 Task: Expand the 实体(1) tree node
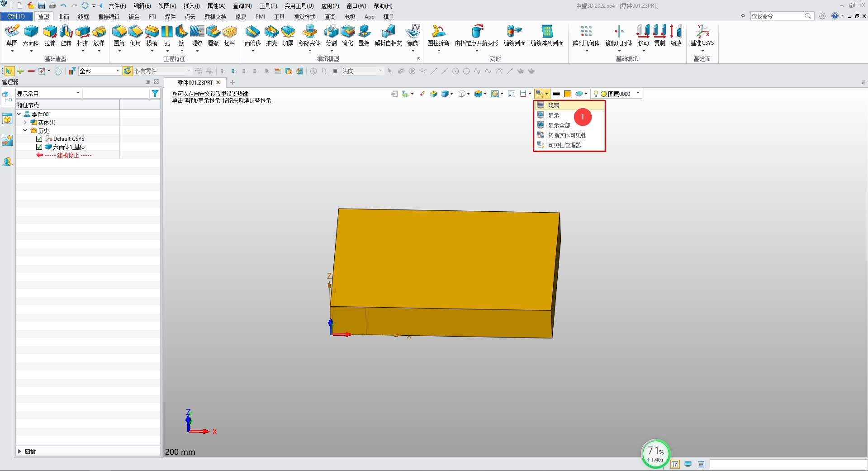point(26,122)
